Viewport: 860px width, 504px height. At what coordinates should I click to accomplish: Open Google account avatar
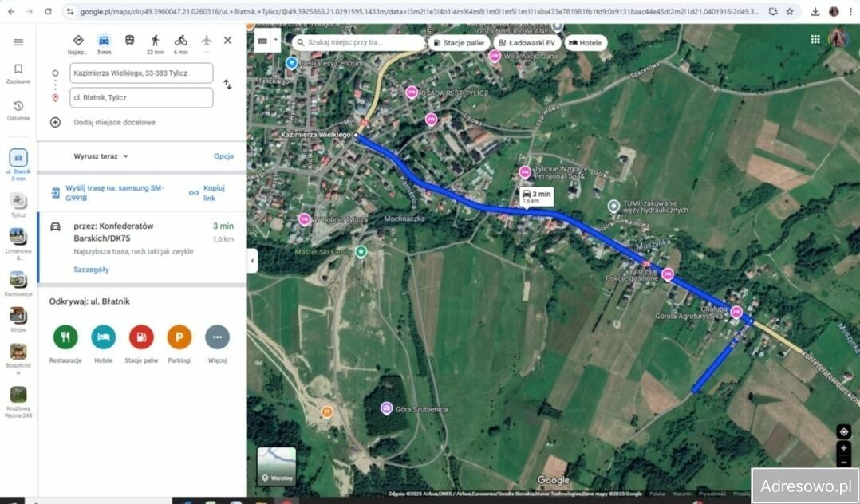pos(838,38)
